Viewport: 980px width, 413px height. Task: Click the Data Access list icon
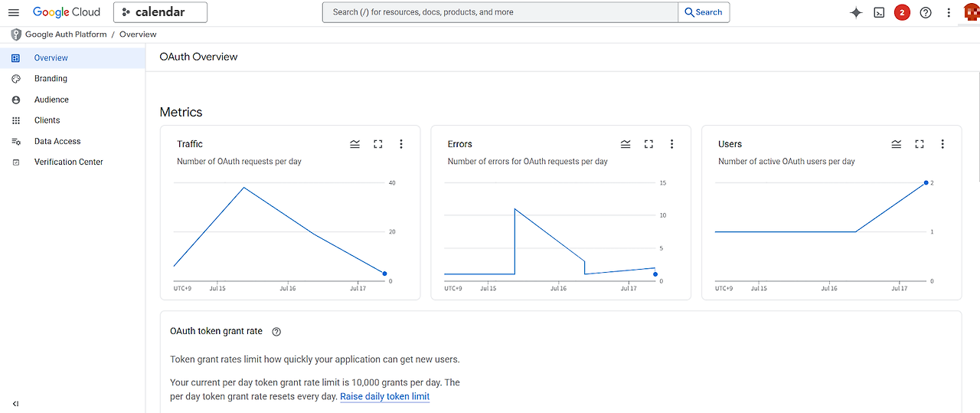tap(15, 141)
